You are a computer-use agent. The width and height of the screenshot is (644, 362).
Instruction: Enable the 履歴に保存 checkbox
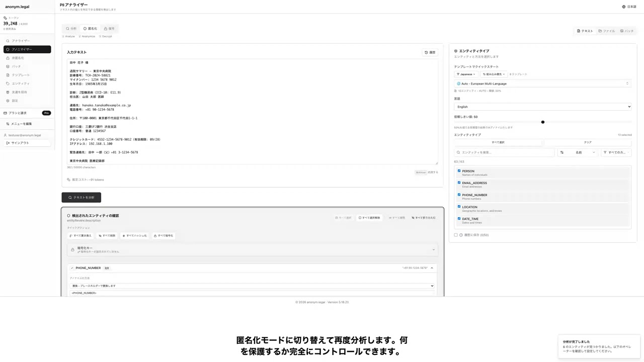point(456,235)
